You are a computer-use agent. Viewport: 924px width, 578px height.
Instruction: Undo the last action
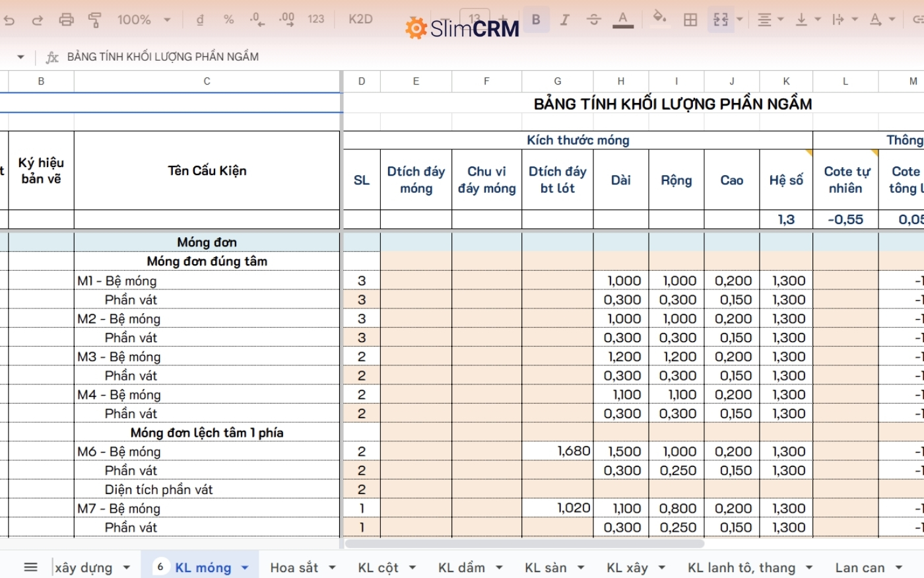(x=9, y=20)
